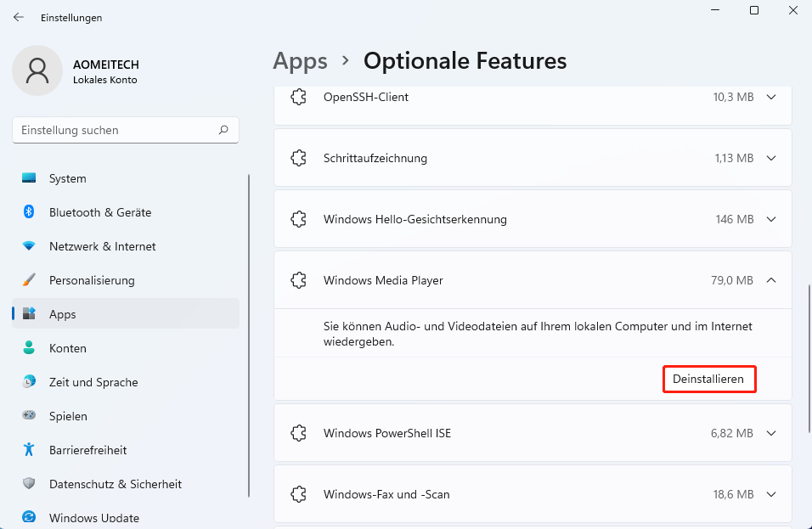Click the Deinstallieren button
The width and height of the screenshot is (812, 529).
[709, 379]
